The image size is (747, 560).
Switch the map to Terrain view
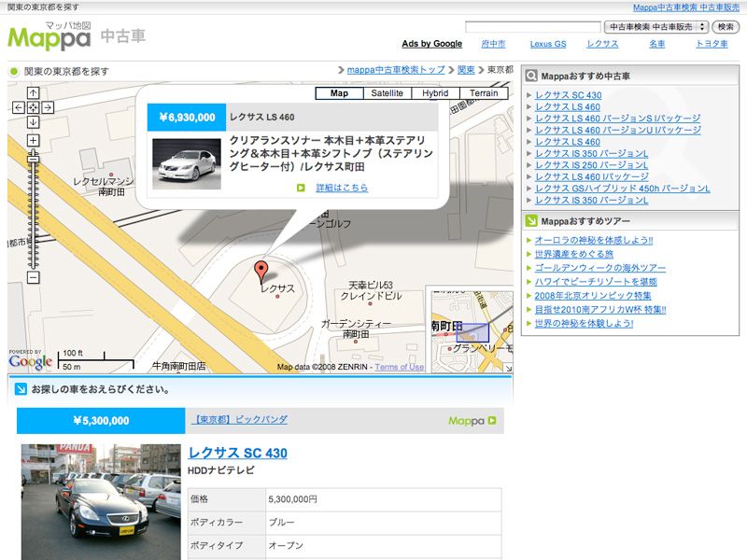pyautogui.click(x=484, y=93)
